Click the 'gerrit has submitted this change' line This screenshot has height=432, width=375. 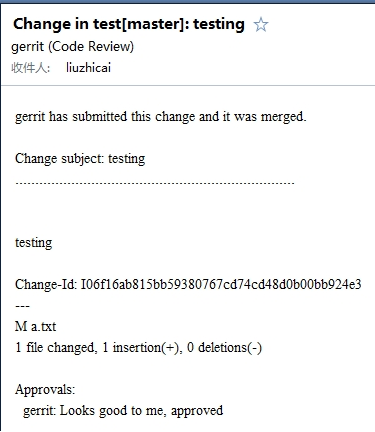pyautogui.click(x=160, y=117)
